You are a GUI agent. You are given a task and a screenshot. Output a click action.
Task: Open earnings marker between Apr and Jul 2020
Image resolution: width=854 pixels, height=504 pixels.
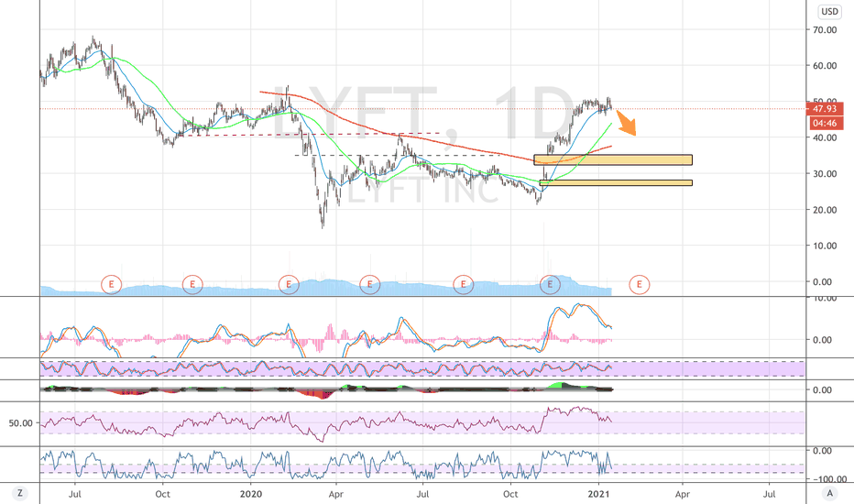pos(370,284)
